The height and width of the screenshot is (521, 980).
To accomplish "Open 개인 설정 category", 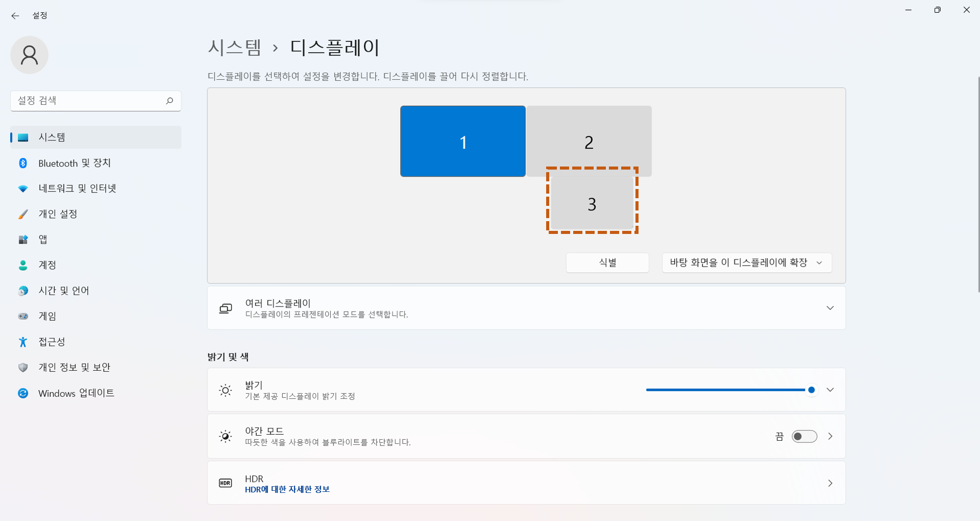I will click(x=96, y=214).
